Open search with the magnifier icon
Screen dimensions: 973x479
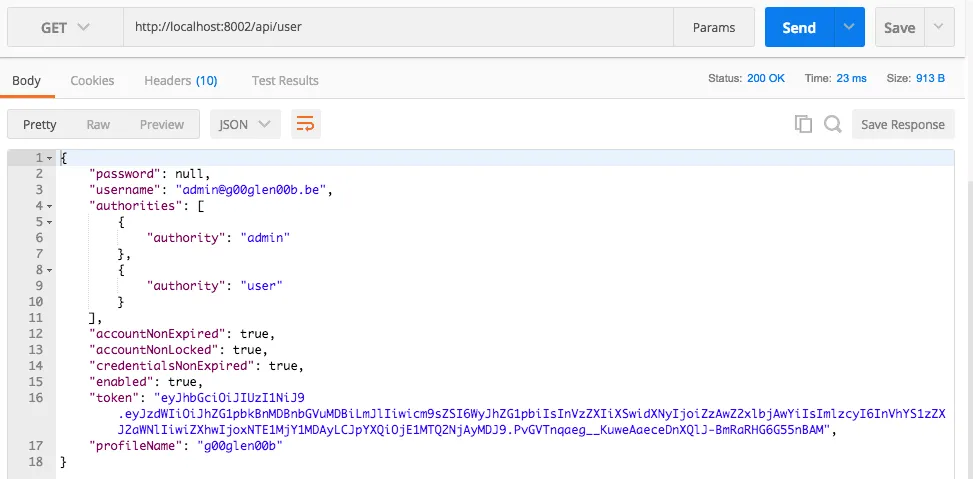click(832, 125)
